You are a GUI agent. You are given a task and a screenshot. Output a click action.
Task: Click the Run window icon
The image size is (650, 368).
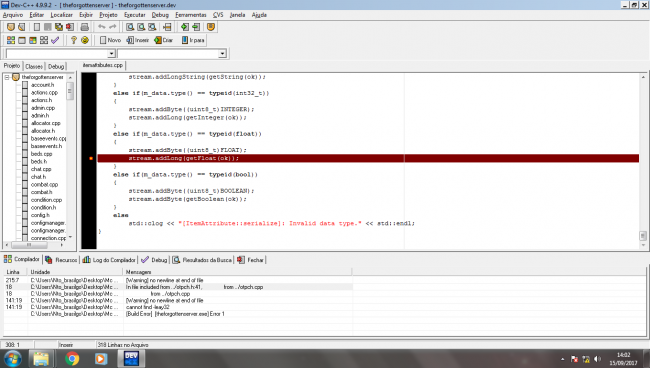tap(22, 40)
